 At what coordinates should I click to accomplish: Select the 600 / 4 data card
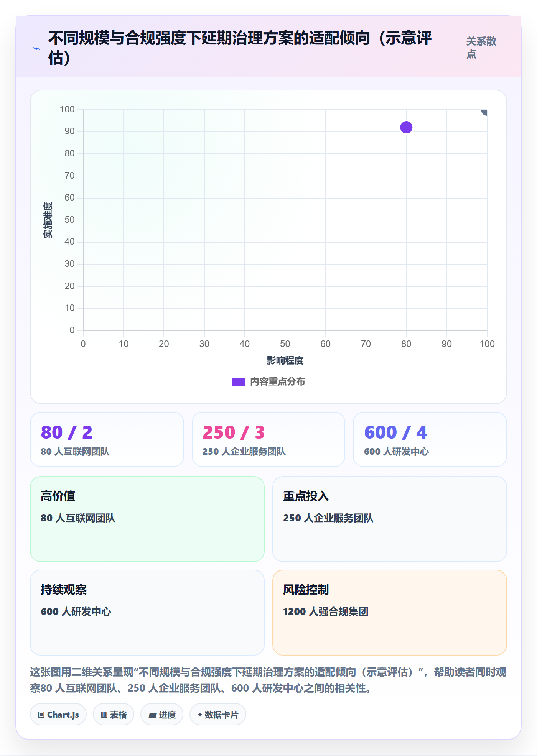pos(430,439)
